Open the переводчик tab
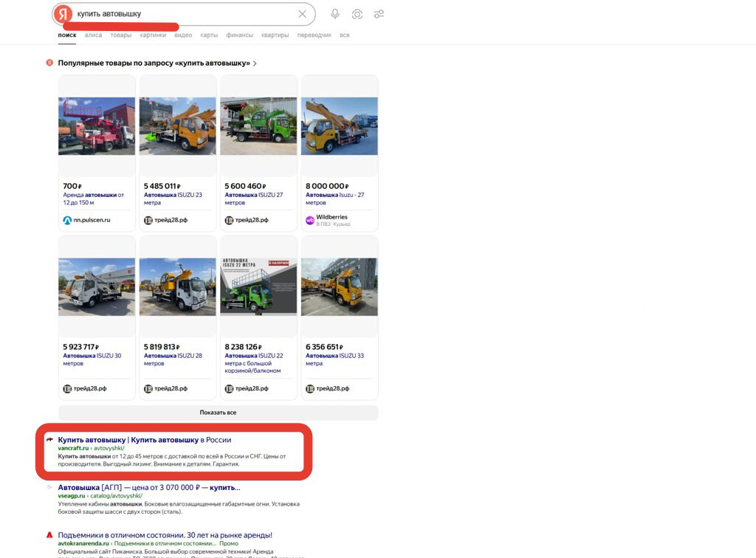756x558 pixels. [x=315, y=35]
